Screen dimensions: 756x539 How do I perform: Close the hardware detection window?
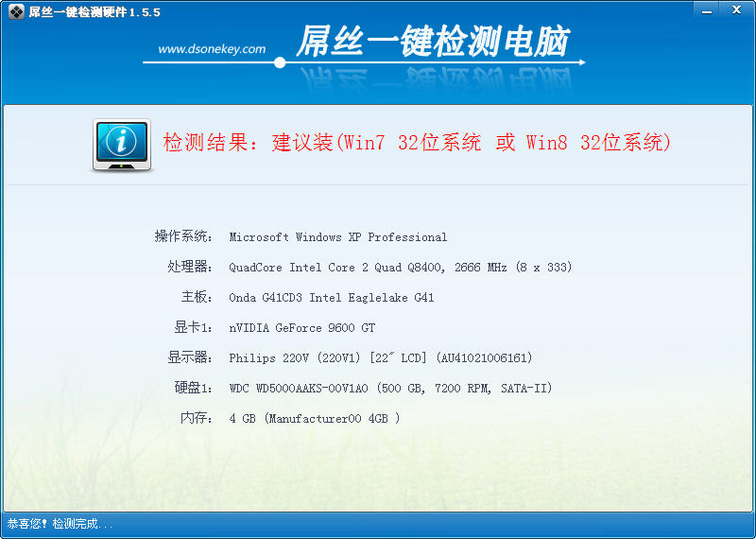point(736,10)
